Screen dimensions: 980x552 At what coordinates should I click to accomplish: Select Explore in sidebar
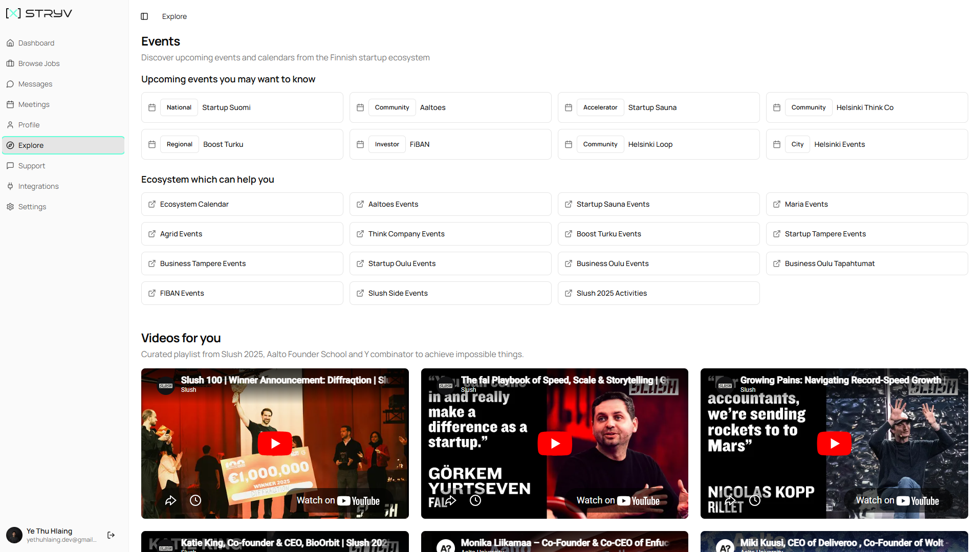pyautogui.click(x=63, y=145)
